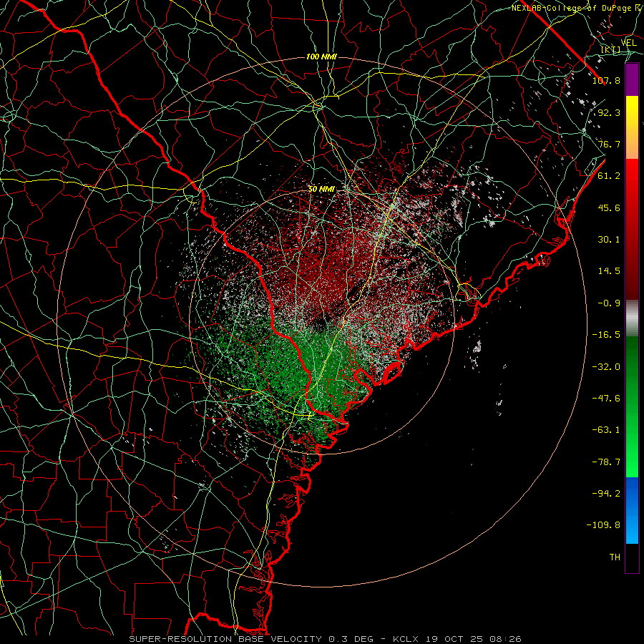Screen dimensions: 644x644
Task: Click the 50 NMI range ring label
Action: point(321,190)
